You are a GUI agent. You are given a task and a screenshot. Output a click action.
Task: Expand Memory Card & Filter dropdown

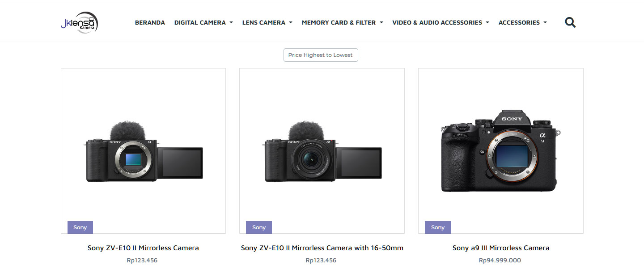pyautogui.click(x=342, y=22)
